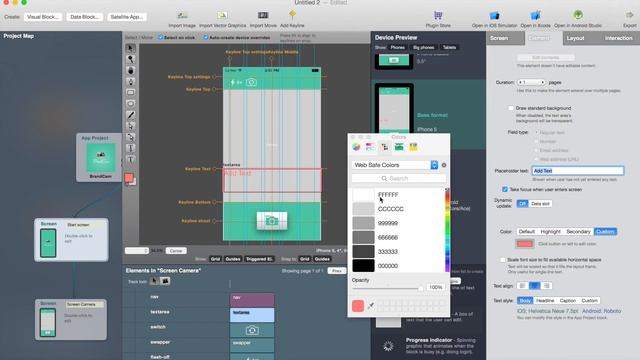This screenshot has width=640, height=360.
Task: Select the Email address field type radio
Action: pyautogui.click(x=537, y=150)
